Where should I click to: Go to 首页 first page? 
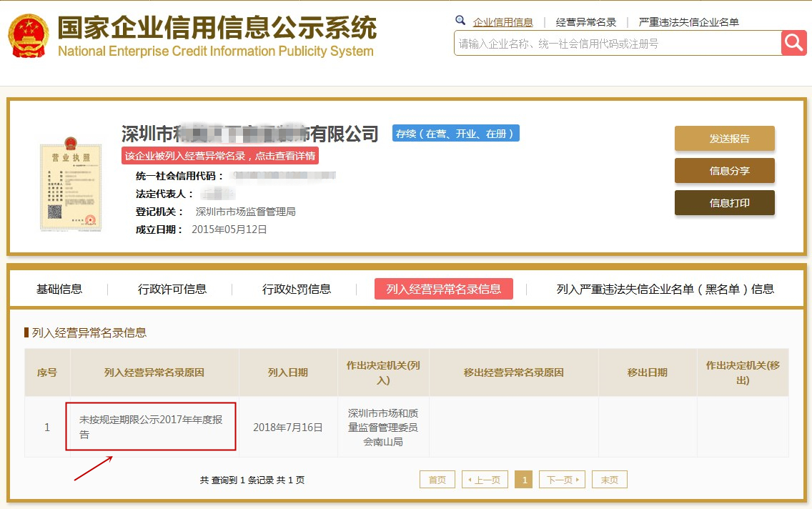pyautogui.click(x=437, y=480)
